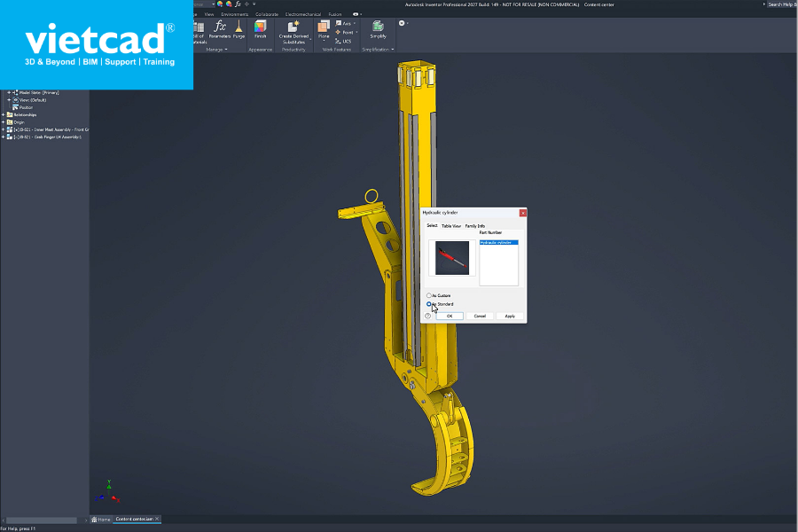Screen dimensions: 798x532
Task: Expand the Origin folder
Action: click(3, 122)
